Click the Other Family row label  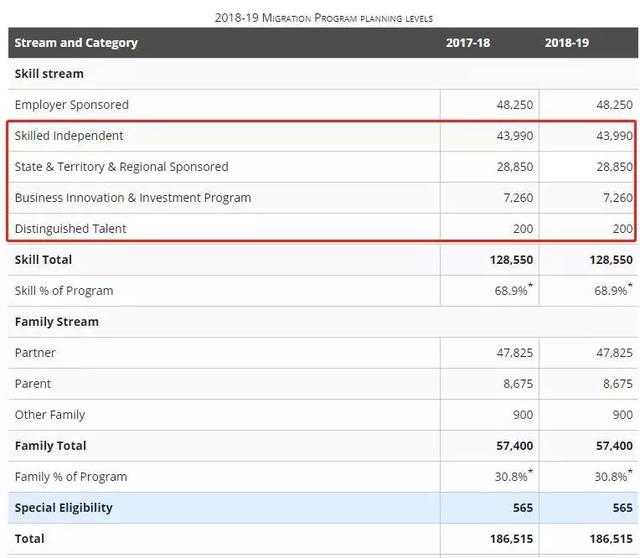point(49,415)
